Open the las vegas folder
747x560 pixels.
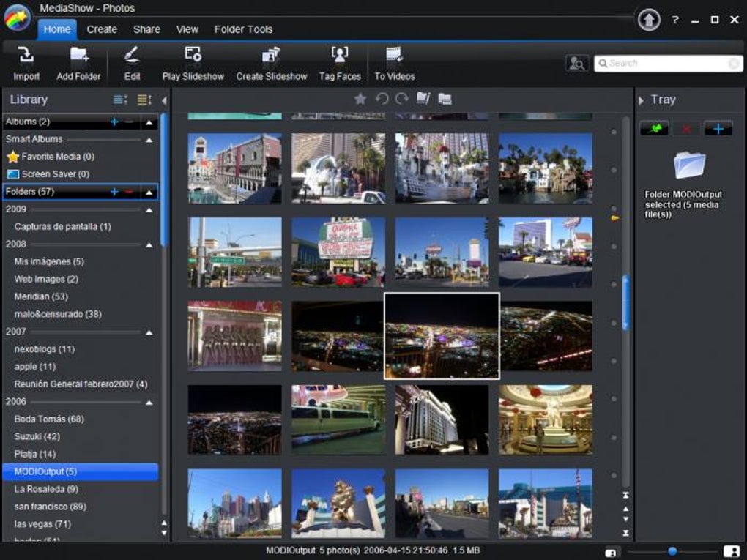tap(42, 524)
